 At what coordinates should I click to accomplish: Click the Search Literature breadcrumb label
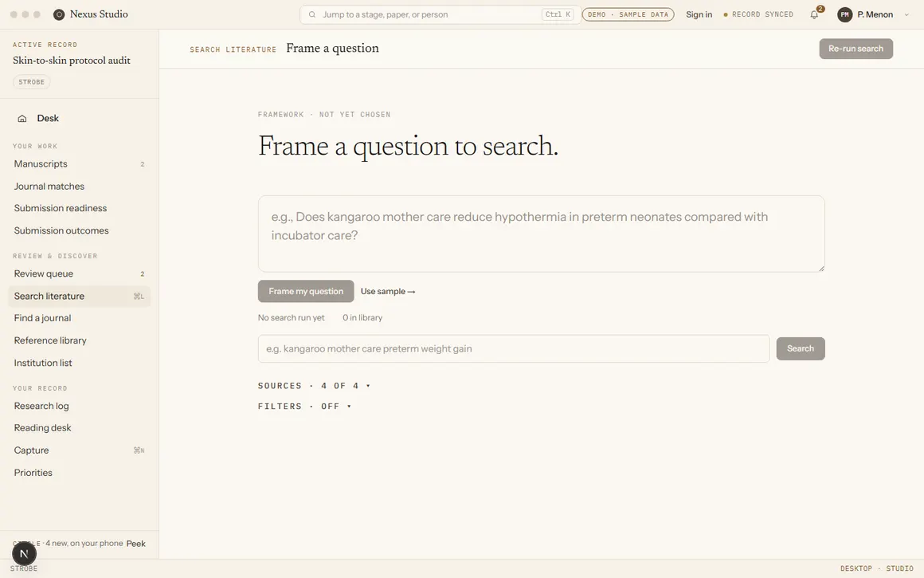click(x=233, y=49)
